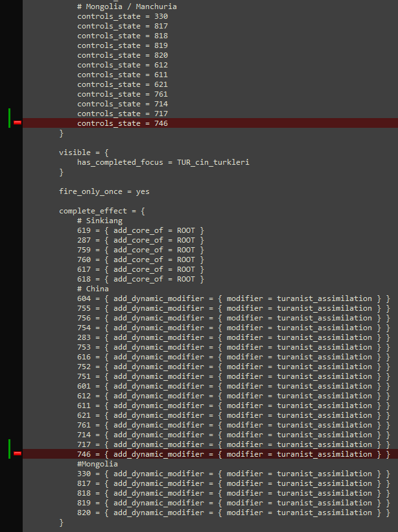Click the line controls_state = 611
This screenshot has width=398, height=532.
pos(123,75)
